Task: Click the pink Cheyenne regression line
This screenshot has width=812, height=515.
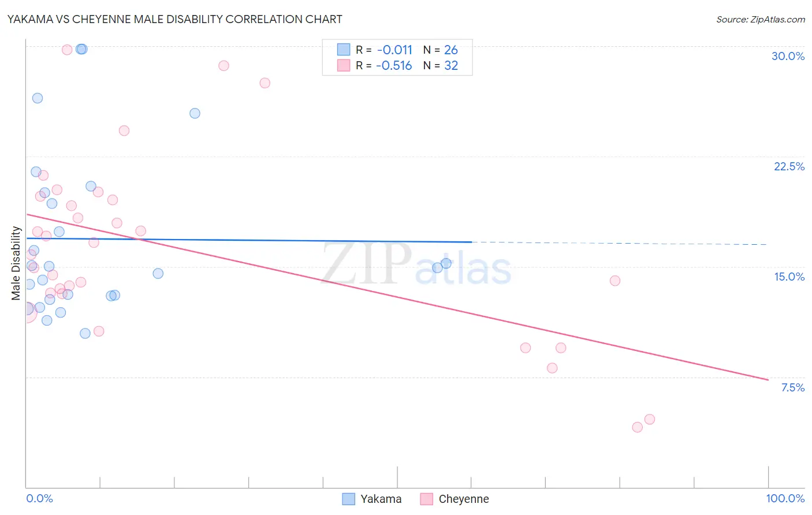Action: pos(397,297)
